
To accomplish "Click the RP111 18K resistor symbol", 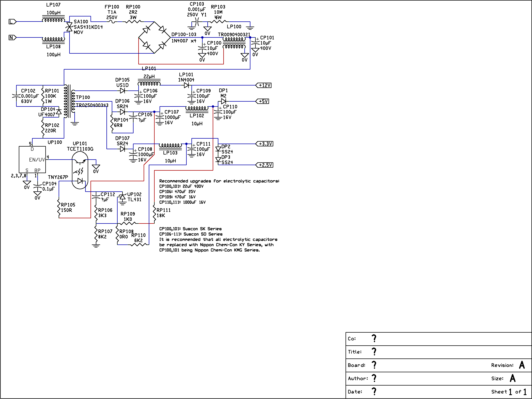I will (154, 213).
